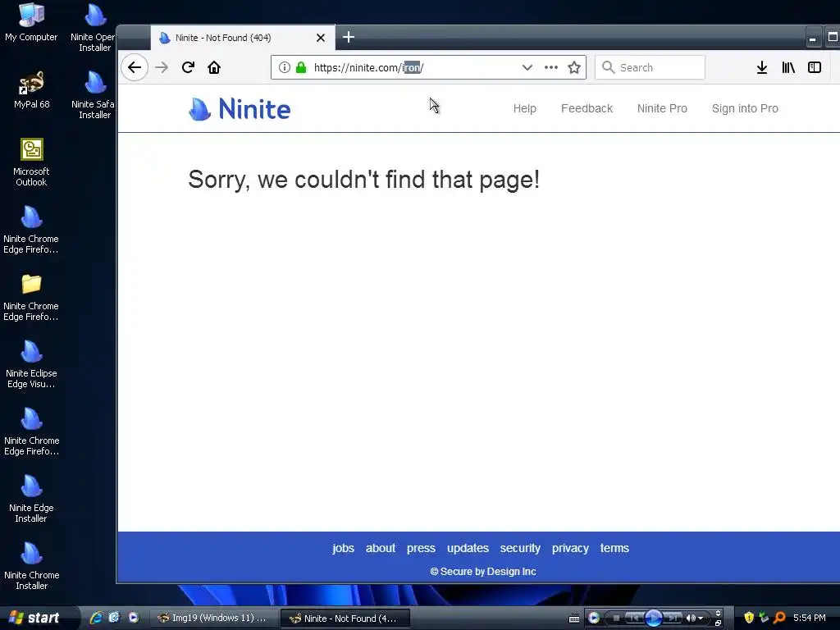Toggle the sidebar panel icon

[x=815, y=67]
